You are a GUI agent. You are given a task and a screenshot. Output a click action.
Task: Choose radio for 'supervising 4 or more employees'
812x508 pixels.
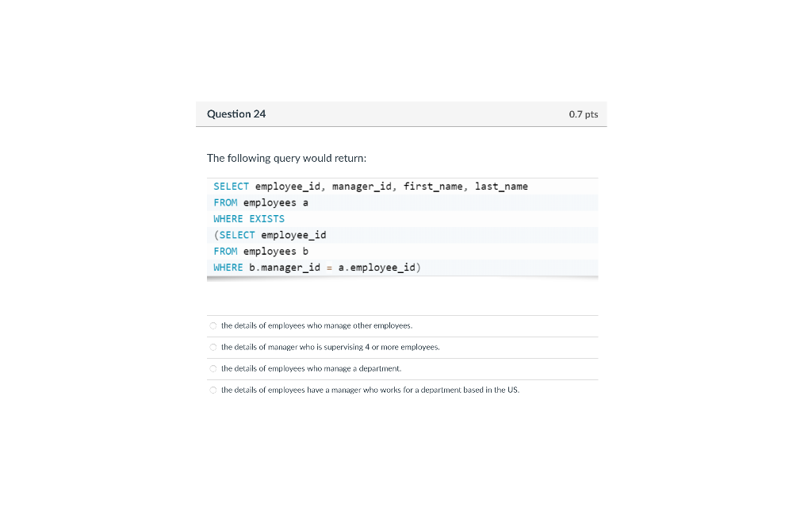pyautogui.click(x=213, y=348)
